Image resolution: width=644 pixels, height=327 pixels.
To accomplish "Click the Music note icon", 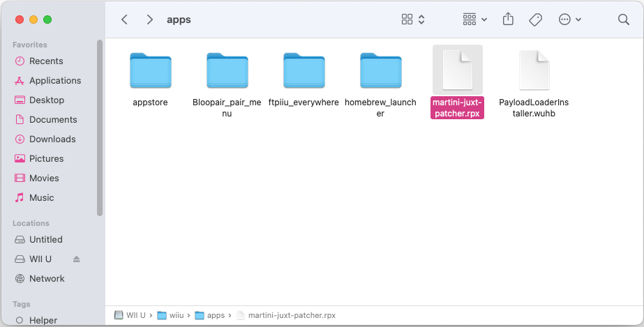I will pyautogui.click(x=20, y=198).
